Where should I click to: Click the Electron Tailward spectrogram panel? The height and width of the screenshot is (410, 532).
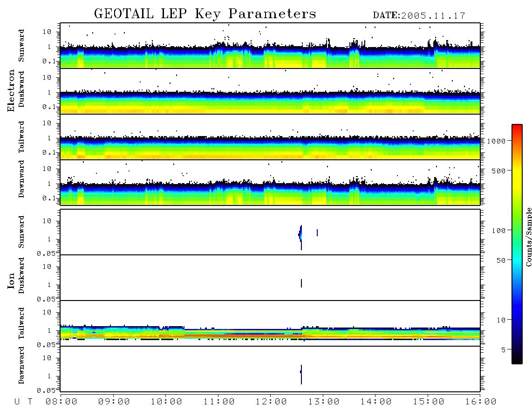(x=270, y=137)
